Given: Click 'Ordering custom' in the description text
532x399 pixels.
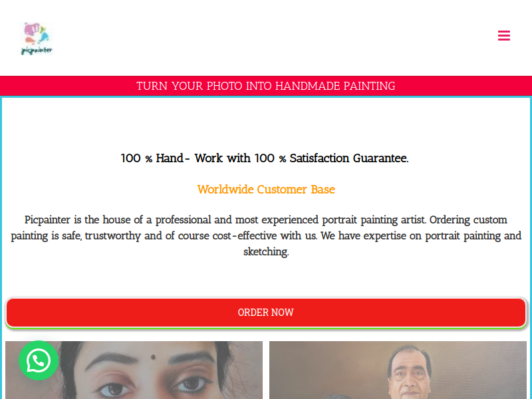Looking at the screenshot, I should (468, 220).
